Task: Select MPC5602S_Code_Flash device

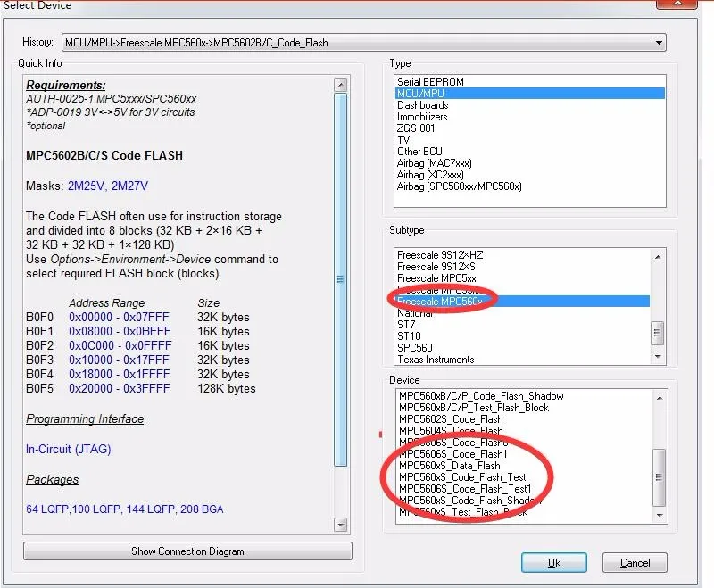Action: click(525, 419)
